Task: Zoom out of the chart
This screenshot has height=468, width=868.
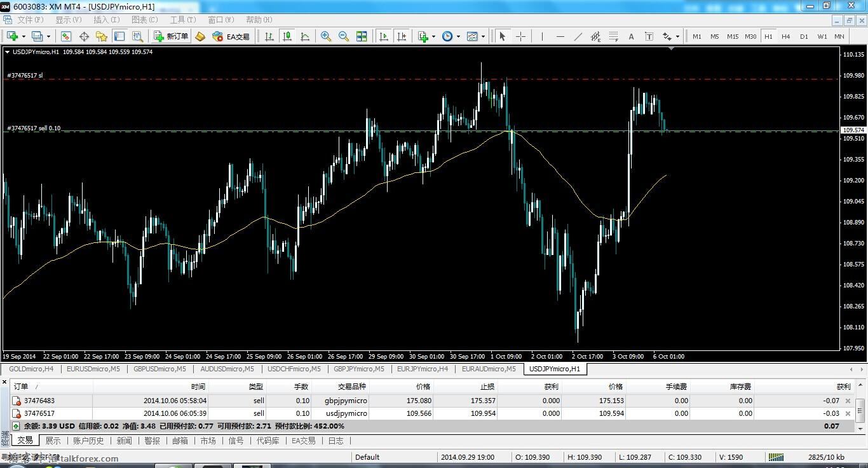Action: tap(344, 36)
